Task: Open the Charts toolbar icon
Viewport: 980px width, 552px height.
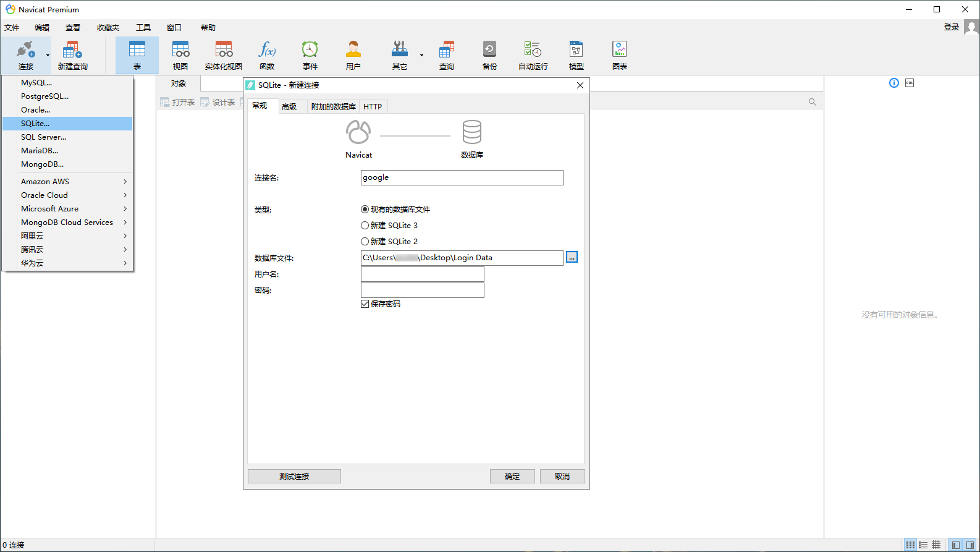Action: click(x=620, y=56)
